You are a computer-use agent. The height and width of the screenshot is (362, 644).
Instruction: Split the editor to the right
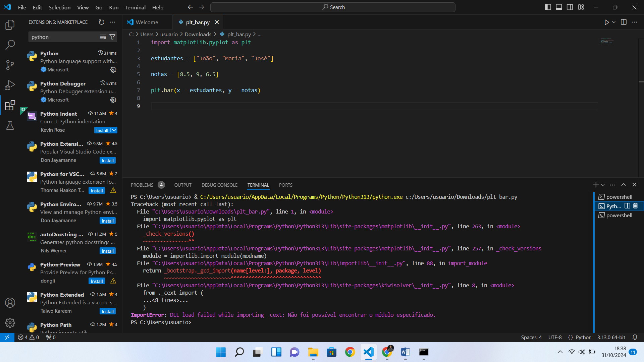click(624, 22)
